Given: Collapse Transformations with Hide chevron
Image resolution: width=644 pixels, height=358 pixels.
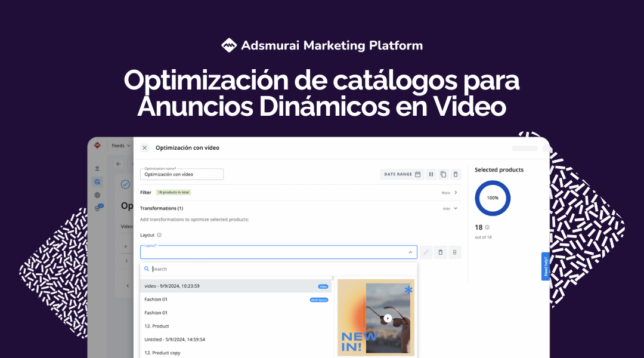Looking at the screenshot, I should pyautogui.click(x=451, y=208).
